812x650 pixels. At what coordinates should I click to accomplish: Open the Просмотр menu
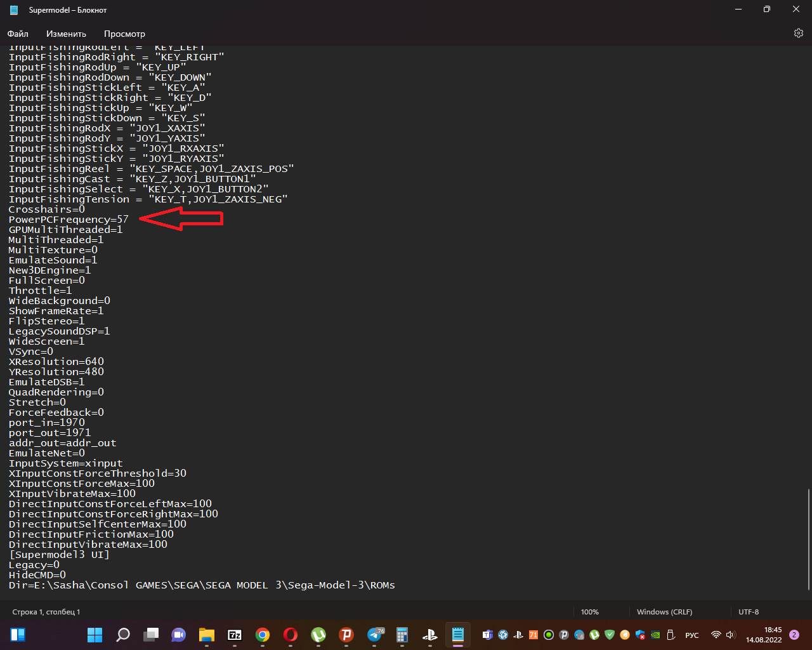pos(124,34)
